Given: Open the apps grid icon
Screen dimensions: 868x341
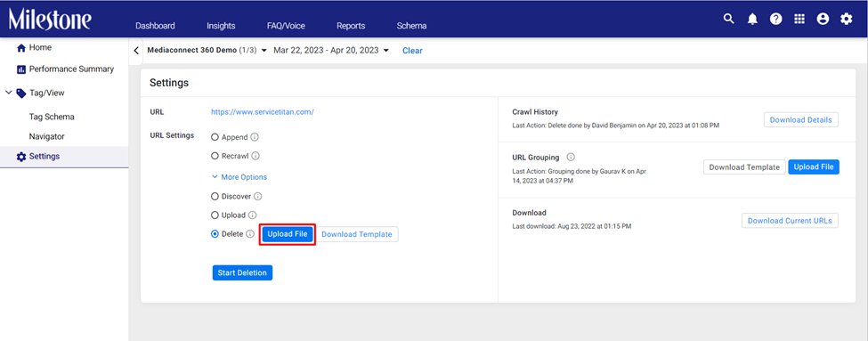Looking at the screenshot, I should (799, 19).
